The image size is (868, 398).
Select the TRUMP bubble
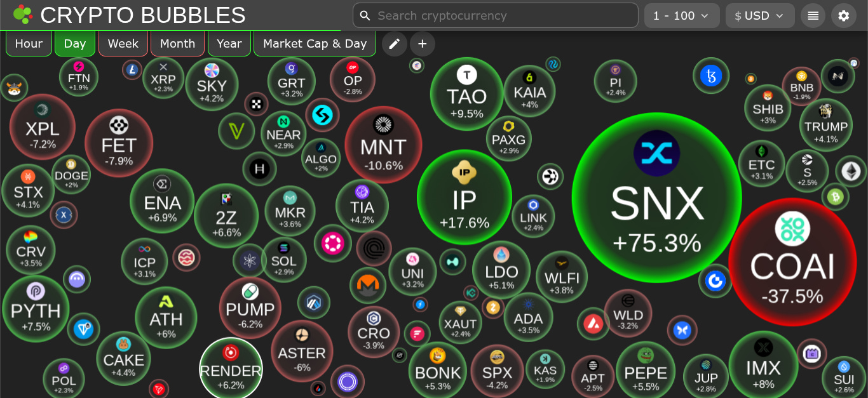(x=826, y=125)
